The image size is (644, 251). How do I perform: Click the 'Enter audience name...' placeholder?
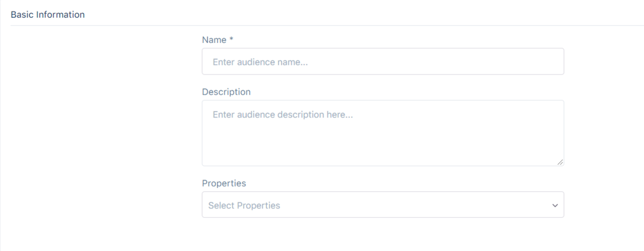click(261, 62)
